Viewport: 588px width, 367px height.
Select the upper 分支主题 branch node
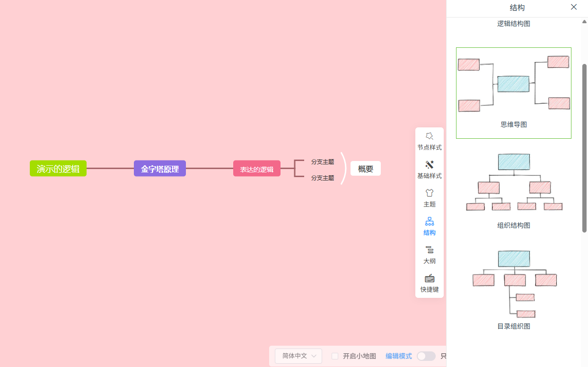(x=323, y=161)
